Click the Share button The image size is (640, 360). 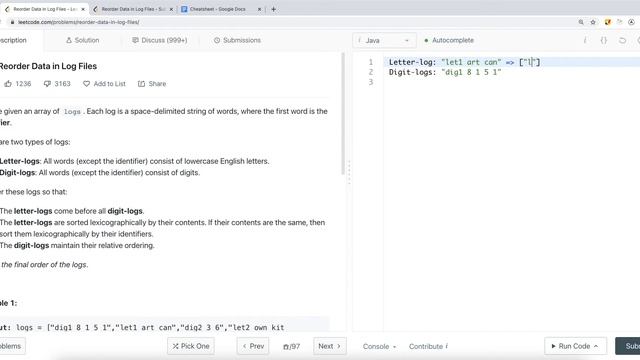pyautogui.click(x=152, y=84)
